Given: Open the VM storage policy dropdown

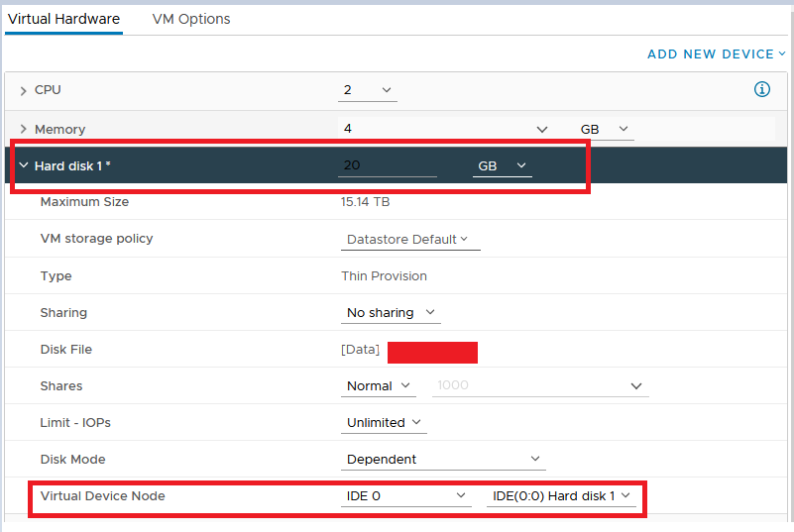Looking at the screenshot, I should point(407,239).
